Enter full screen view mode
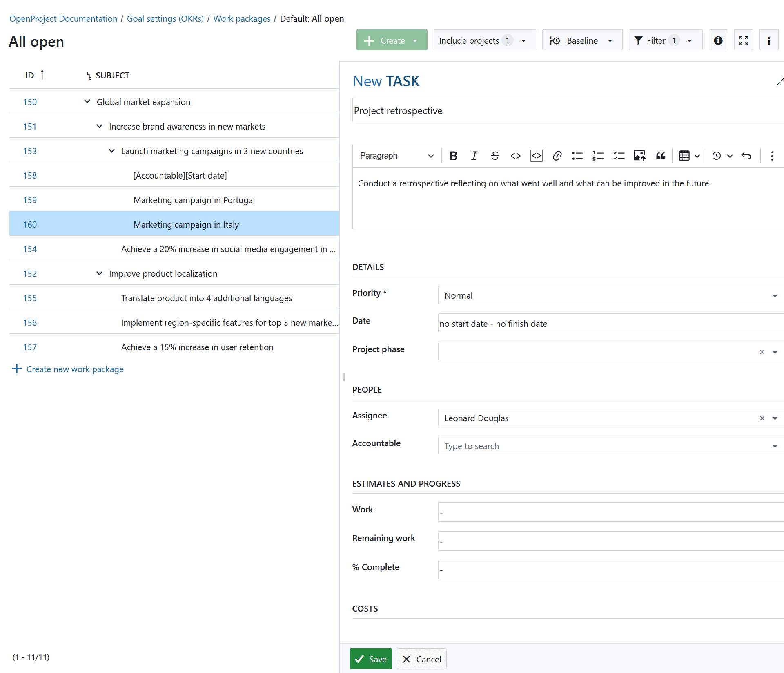 [x=744, y=40]
